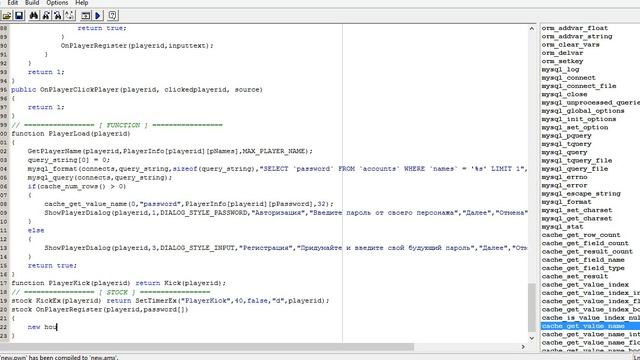The image size is (640, 360).
Task: Open the Edit menu
Action: click(x=13, y=3)
